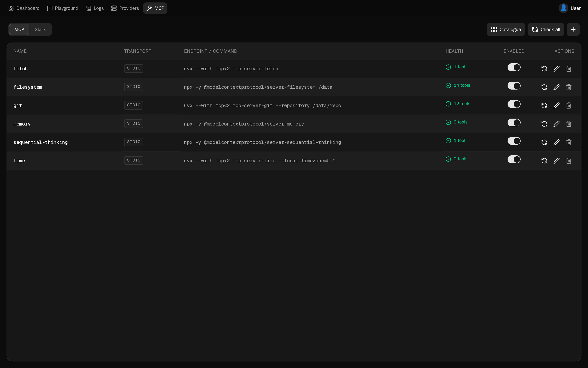This screenshot has height=368, width=588.
Task: Click the '14 tools' health status
Action: pyautogui.click(x=458, y=85)
